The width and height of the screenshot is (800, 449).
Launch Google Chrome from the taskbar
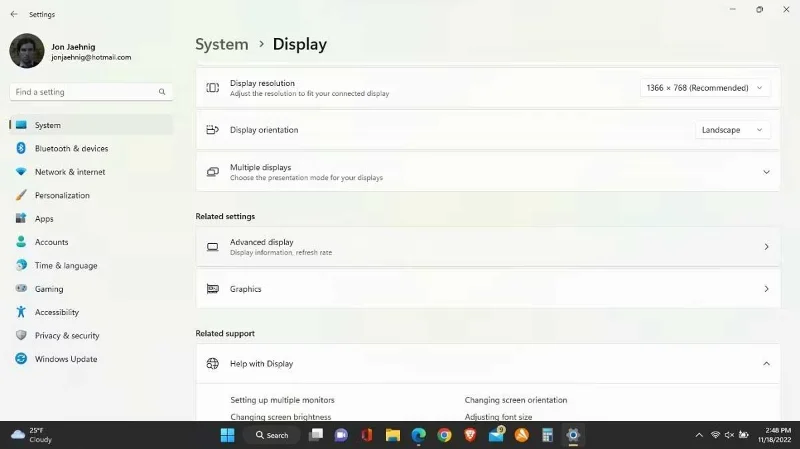click(x=444, y=435)
